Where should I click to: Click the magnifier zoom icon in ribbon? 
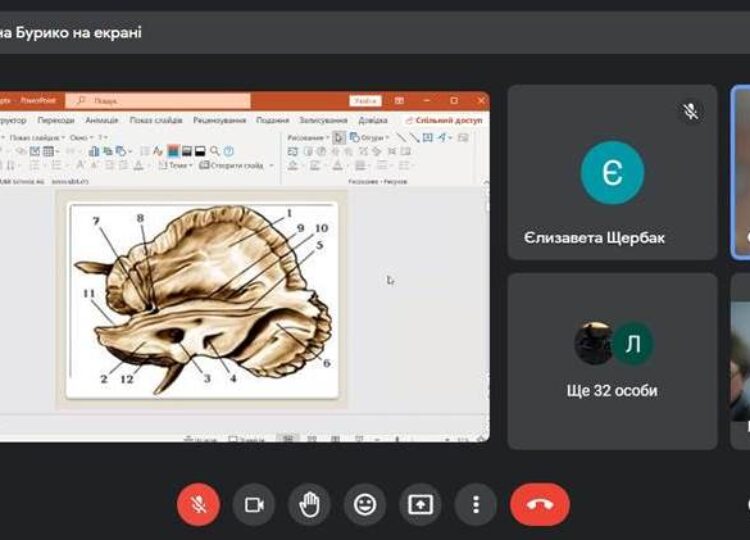click(x=215, y=151)
